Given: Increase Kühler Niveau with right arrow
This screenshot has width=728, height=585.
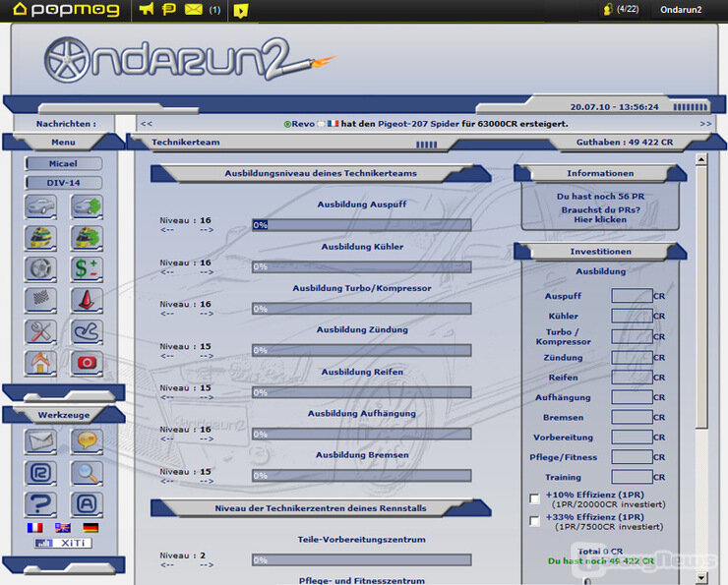Looking at the screenshot, I should (x=207, y=272).
